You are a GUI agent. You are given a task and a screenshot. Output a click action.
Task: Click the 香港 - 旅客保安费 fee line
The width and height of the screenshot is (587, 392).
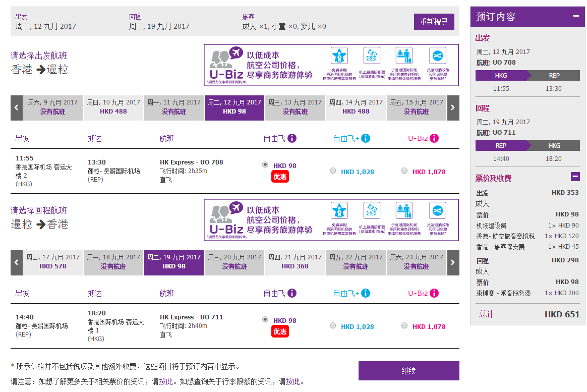(527, 247)
